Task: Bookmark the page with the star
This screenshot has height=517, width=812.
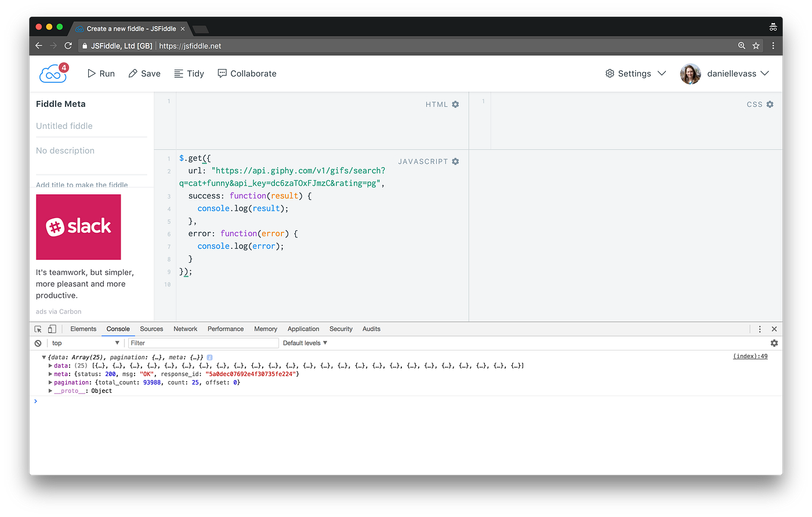Action: (757, 45)
